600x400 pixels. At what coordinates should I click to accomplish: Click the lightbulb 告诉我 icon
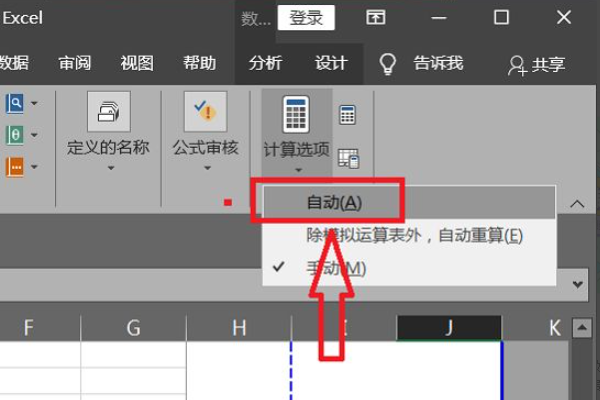[387, 64]
